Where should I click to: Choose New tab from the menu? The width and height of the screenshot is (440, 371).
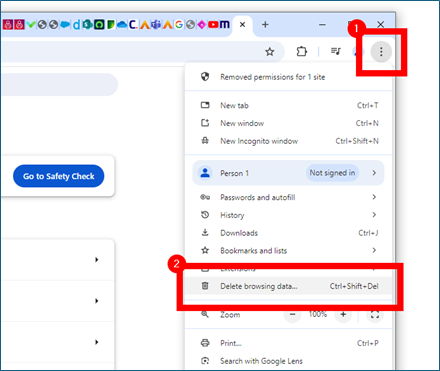[x=289, y=105]
